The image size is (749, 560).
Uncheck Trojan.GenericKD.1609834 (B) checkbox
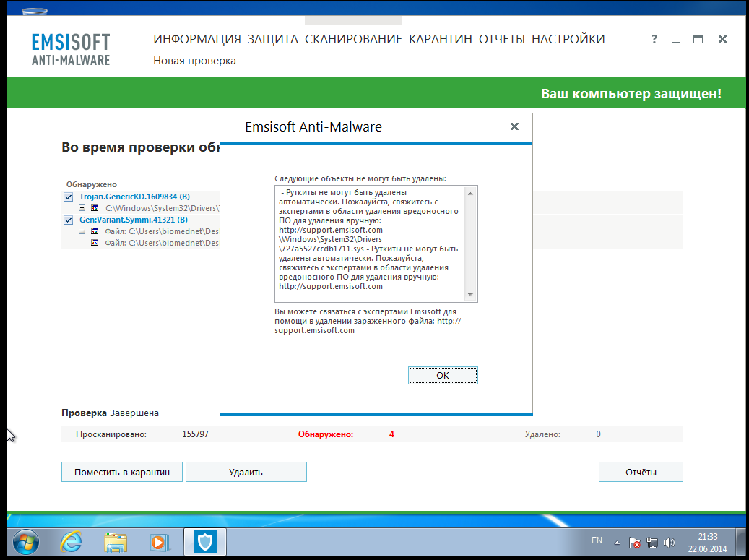pyautogui.click(x=69, y=197)
